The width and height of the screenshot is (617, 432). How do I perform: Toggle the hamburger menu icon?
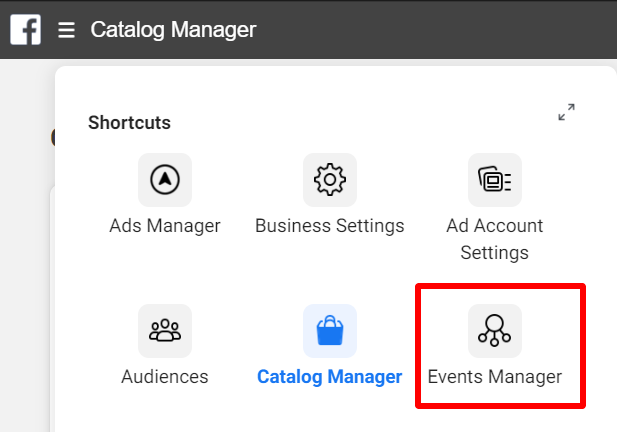coord(67,30)
